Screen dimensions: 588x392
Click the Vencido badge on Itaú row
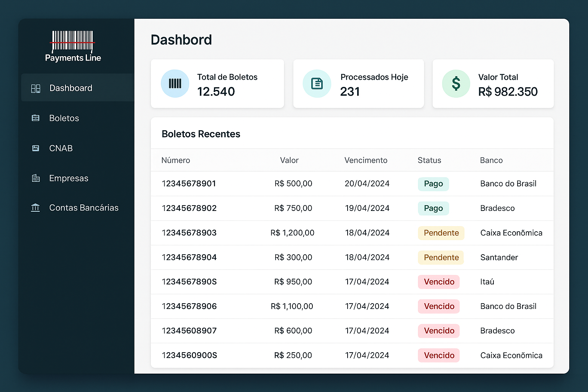pos(439,282)
